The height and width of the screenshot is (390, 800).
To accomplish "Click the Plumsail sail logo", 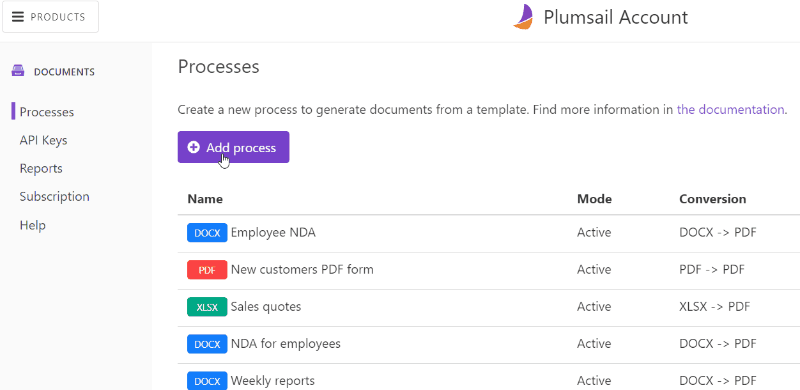I will coord(523,17).
